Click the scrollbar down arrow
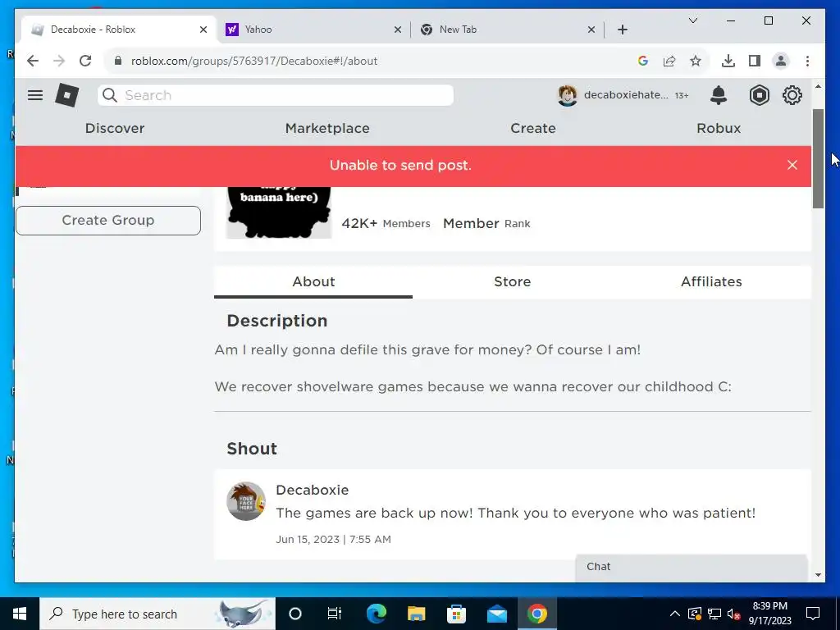840x630 pixels. point(818,575)
